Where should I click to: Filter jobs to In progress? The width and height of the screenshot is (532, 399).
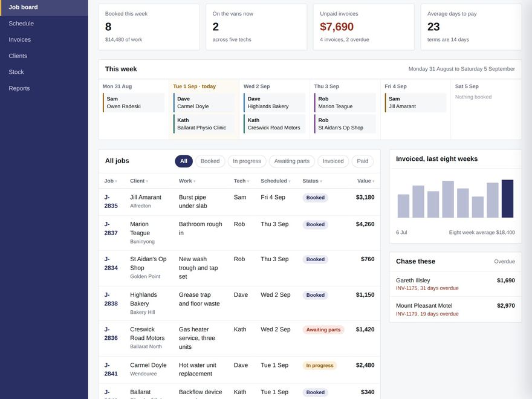tap(247, 161)
